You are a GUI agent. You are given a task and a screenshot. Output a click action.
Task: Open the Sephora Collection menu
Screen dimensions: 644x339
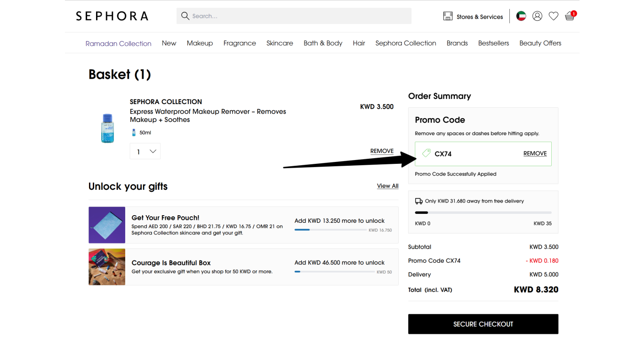(406, 43)
